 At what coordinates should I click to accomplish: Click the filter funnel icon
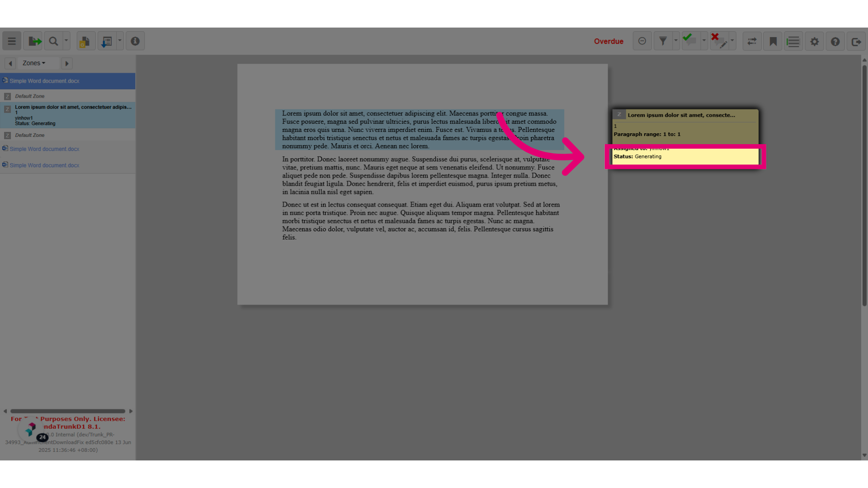pos(663,41)
